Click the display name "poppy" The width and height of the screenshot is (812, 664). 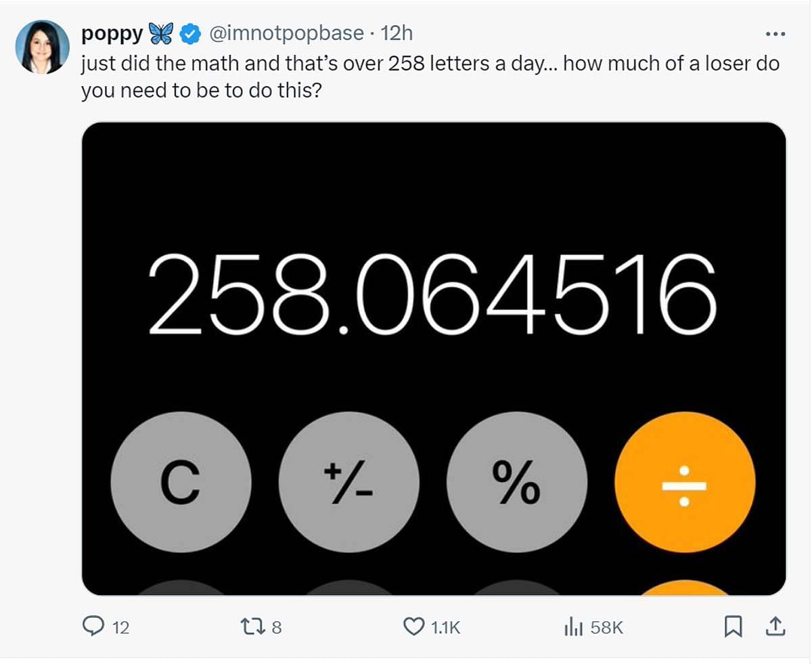112,32
